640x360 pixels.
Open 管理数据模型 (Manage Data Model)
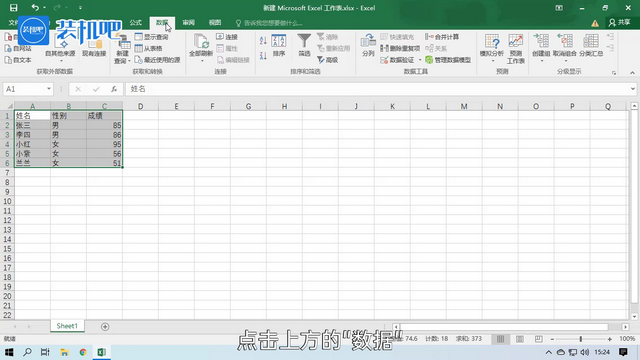(x=448, y=60)
